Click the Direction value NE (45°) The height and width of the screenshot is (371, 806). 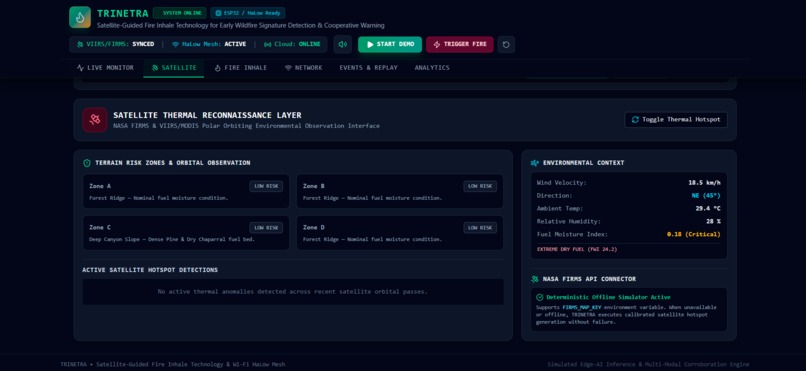(706, 196)
